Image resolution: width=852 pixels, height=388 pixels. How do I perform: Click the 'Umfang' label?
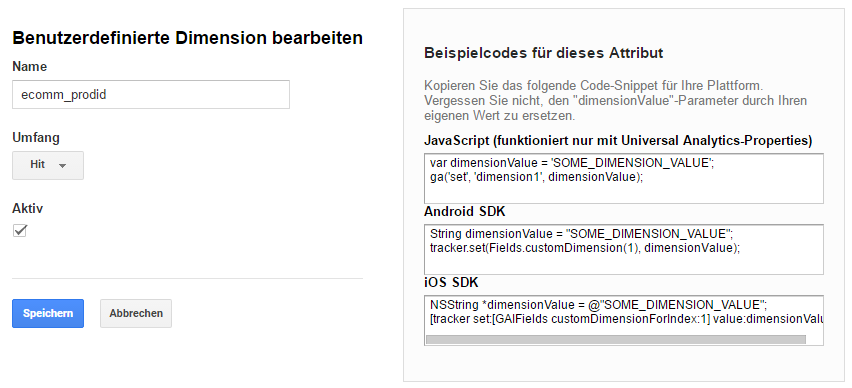(36, 138)
